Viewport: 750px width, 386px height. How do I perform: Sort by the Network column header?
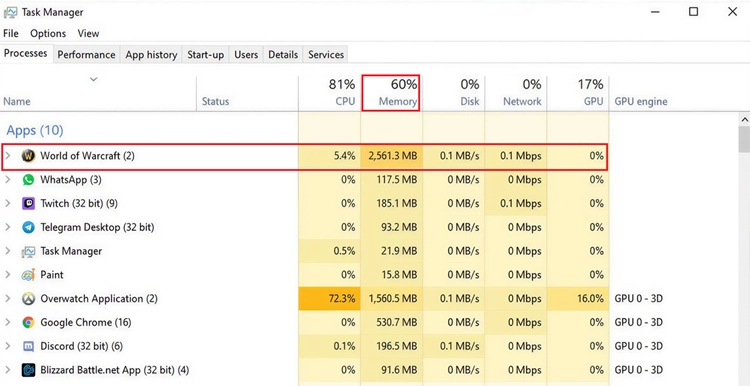point(516,93)
